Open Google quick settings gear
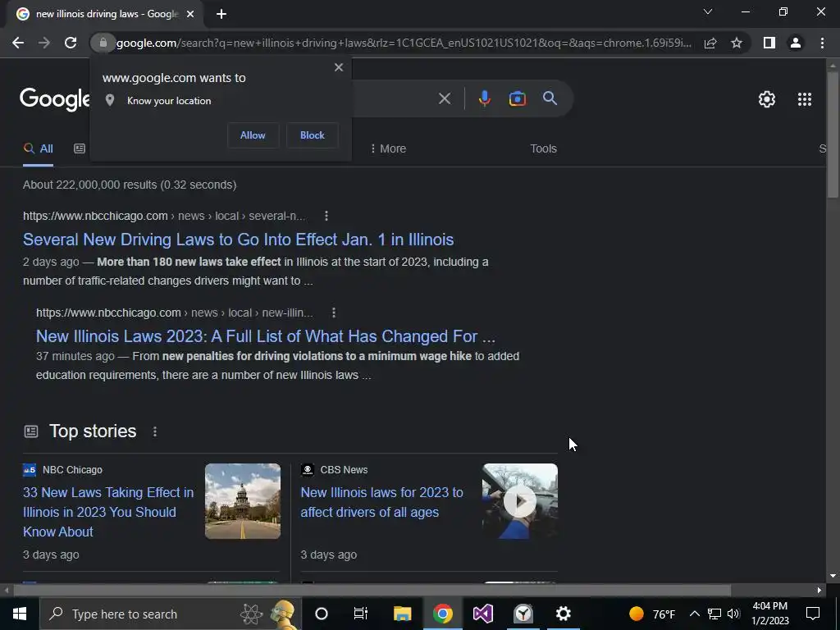 coord(767,99)
